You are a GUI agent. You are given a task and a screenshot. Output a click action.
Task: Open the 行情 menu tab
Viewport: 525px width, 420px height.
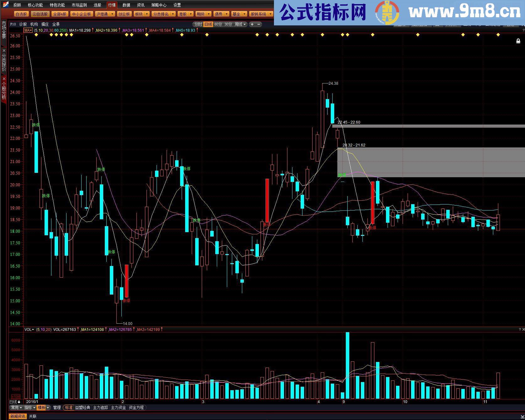(x=112, y=5)
